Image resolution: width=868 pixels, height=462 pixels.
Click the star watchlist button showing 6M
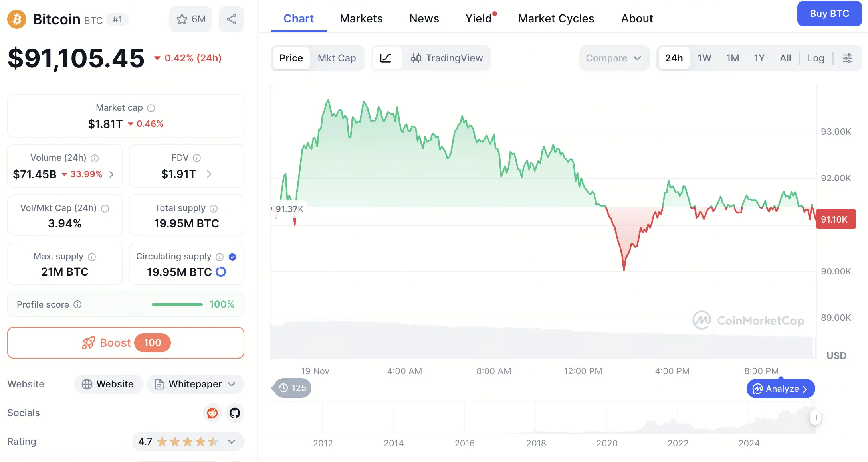pos(191,19)
